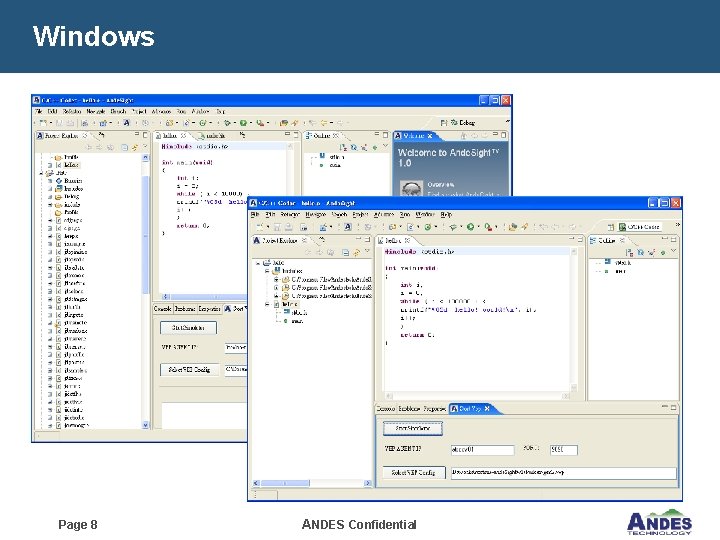Click Sort icon in back window Outline toolbar
Image resolution: width=720 pixels, height=540 pixels.
coord(343,147)
